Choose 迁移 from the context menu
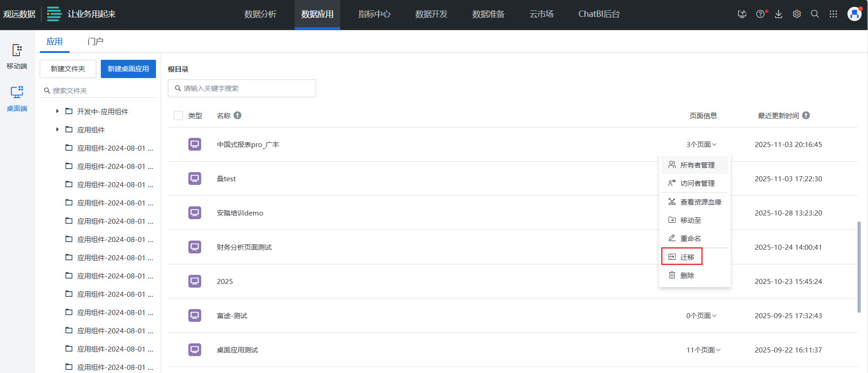Viewport: 868px width, 373px height. [682, 257]
